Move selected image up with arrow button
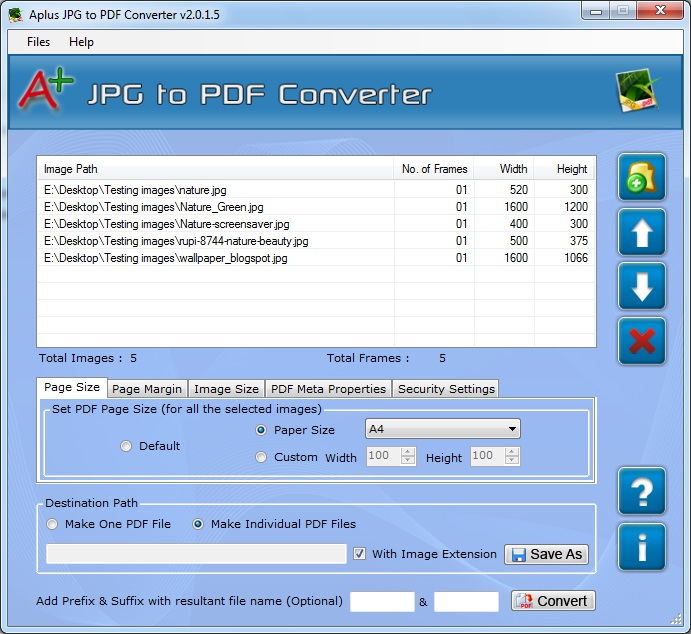Image resolution: width=691 pixels, height=634 pixels. [642, 232]
